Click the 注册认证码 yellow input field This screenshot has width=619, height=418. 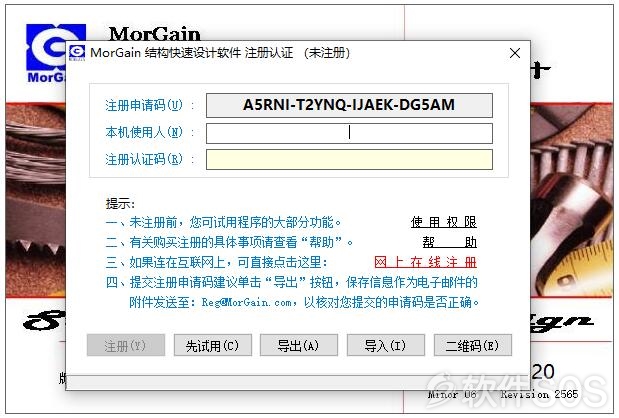[x=349, y=159]
